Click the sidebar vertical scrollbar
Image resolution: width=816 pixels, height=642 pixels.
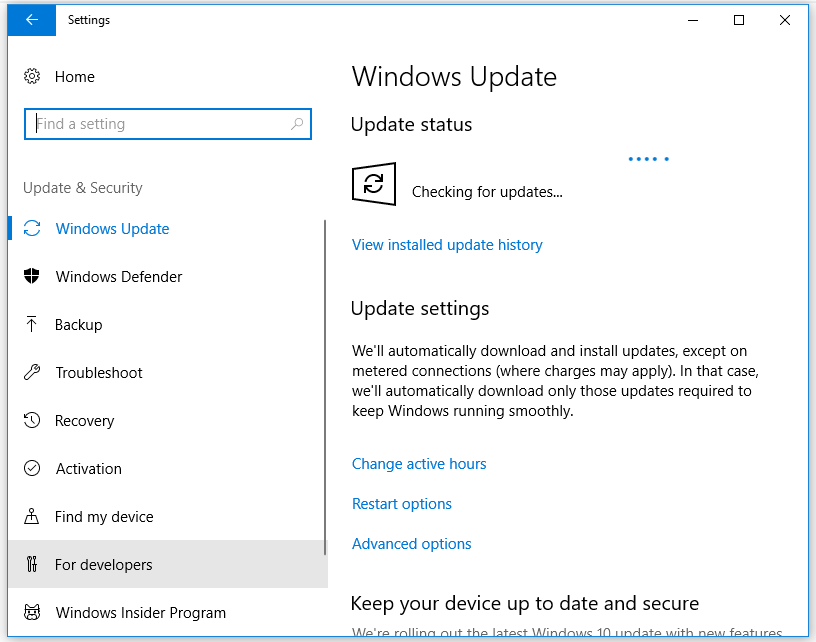pyautogui.click(x=325, y=387)
